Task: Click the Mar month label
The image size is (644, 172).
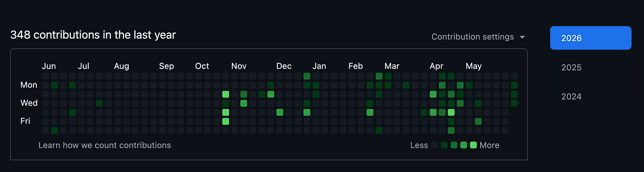Action: [392, 66]
